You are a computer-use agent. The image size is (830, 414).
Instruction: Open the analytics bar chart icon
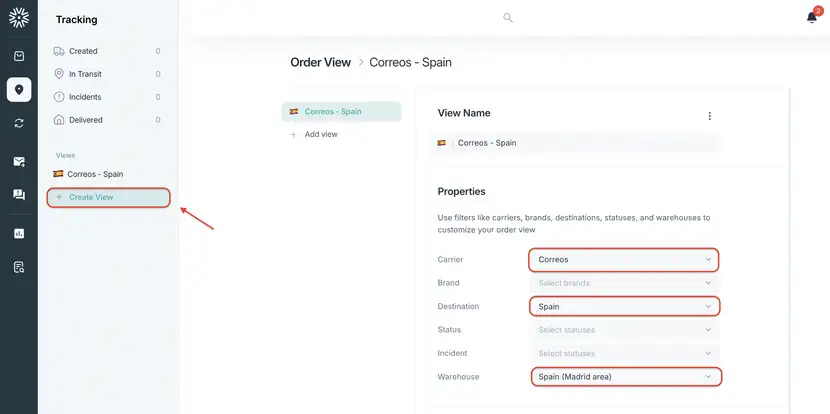tap(19, 233)
